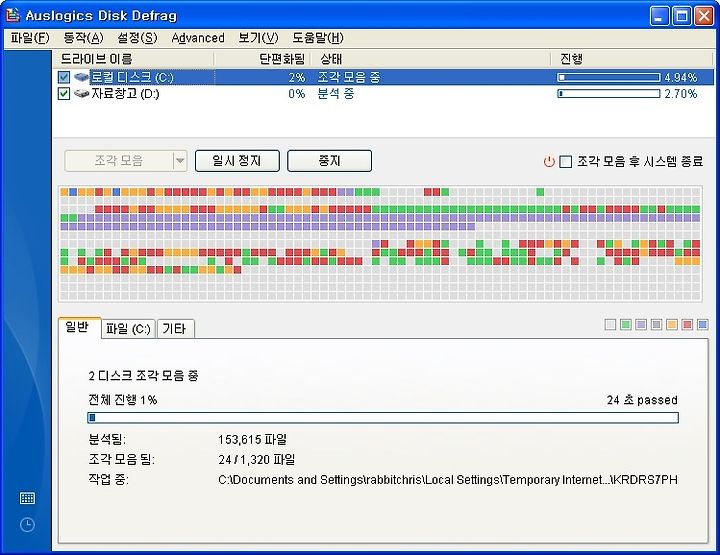The width and height of the screenshot is (720, 555).
Task: Sort by the 단편화됨 column header
Action: (262, 59)
